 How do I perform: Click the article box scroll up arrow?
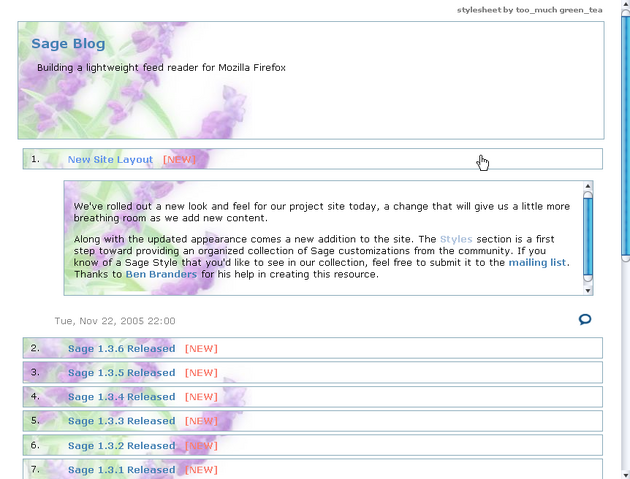click(x=588, y=186)
